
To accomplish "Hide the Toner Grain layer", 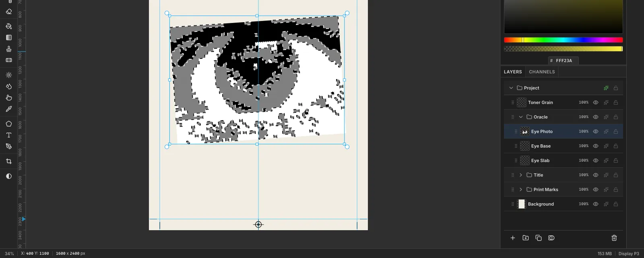I will [x=596, y=102].
